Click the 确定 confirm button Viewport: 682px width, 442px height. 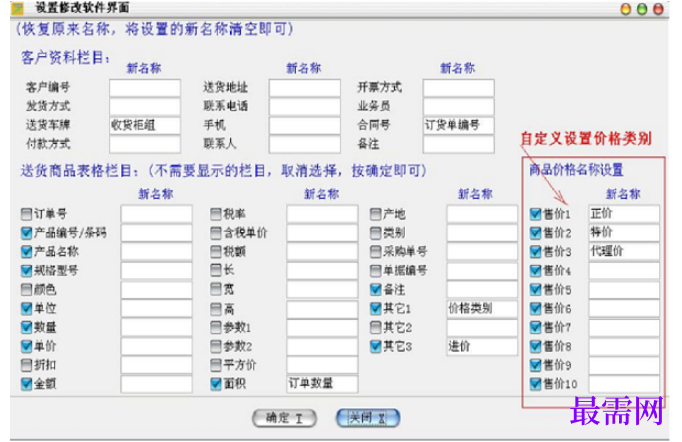click(284, 419)
